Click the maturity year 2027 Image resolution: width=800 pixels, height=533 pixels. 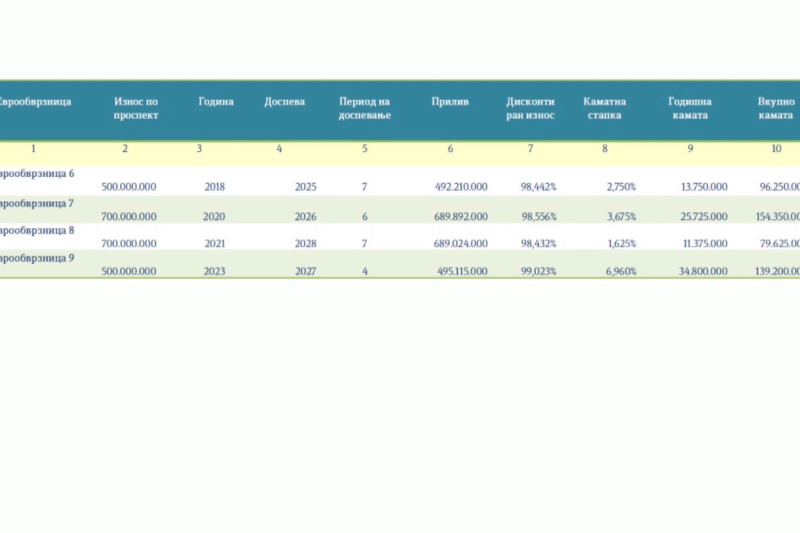click(306, 271)
